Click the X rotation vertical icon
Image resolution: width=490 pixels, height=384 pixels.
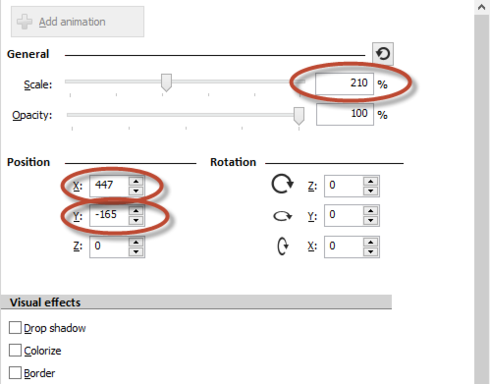283,246
